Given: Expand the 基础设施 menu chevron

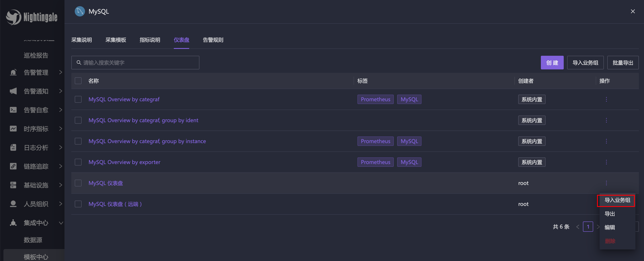Looking at the screenshot, I should pyautogui.click(x=61, y=185).
